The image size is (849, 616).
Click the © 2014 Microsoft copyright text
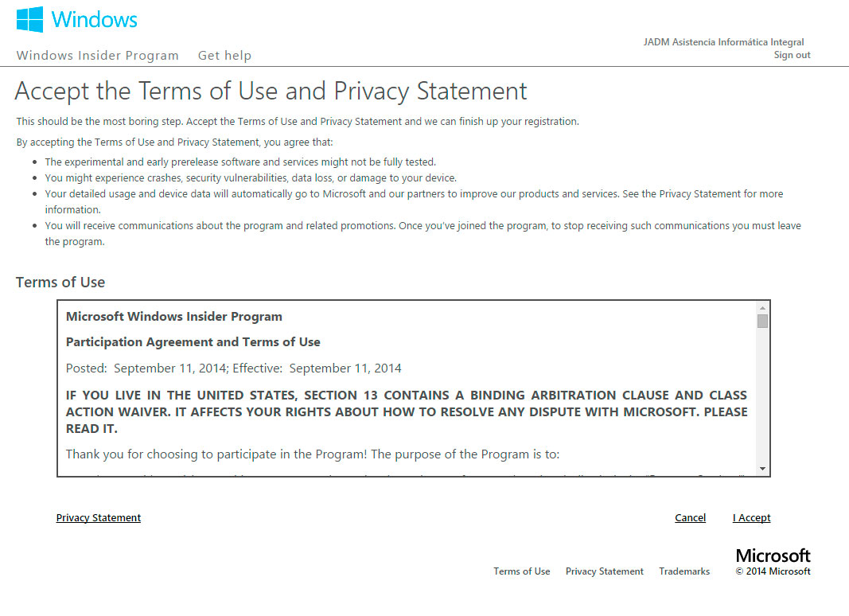[x=773, y=571]
